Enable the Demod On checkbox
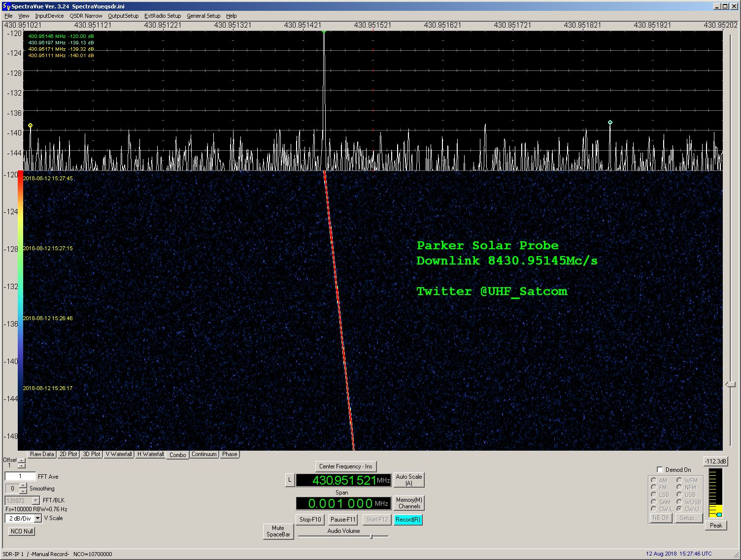This screenshot has height=560, width=741. coord(660,469)
